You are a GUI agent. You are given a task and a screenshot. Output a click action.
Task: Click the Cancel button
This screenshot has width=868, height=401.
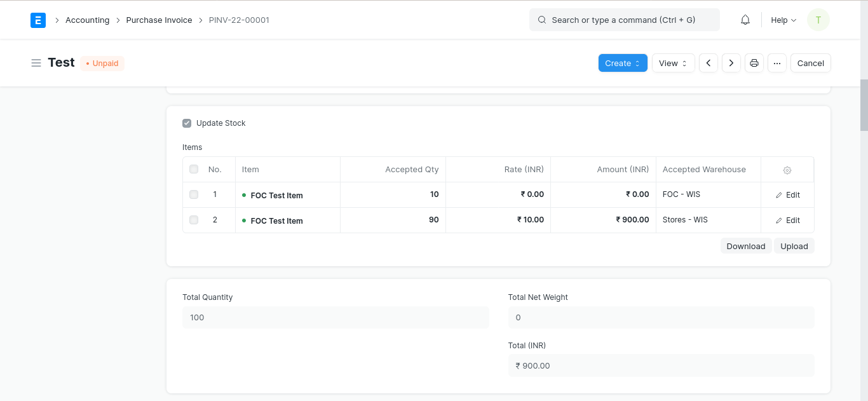[x=810, y=63]
